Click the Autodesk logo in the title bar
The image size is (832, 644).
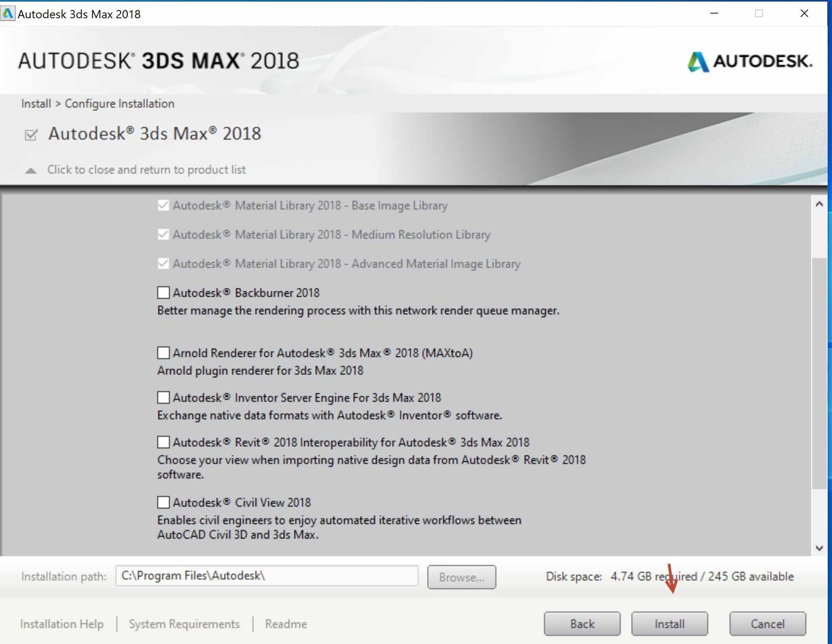(x=7, y=14)
